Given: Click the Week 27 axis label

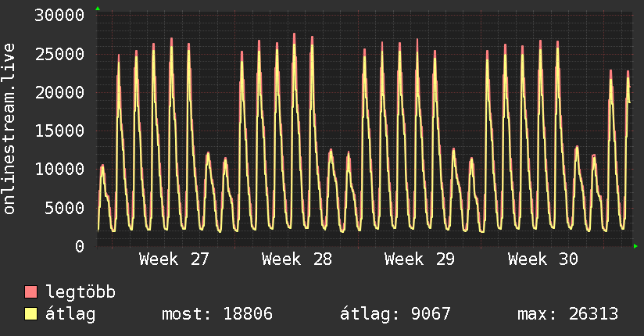Looking at the screenshot, I should pos(174,259).
